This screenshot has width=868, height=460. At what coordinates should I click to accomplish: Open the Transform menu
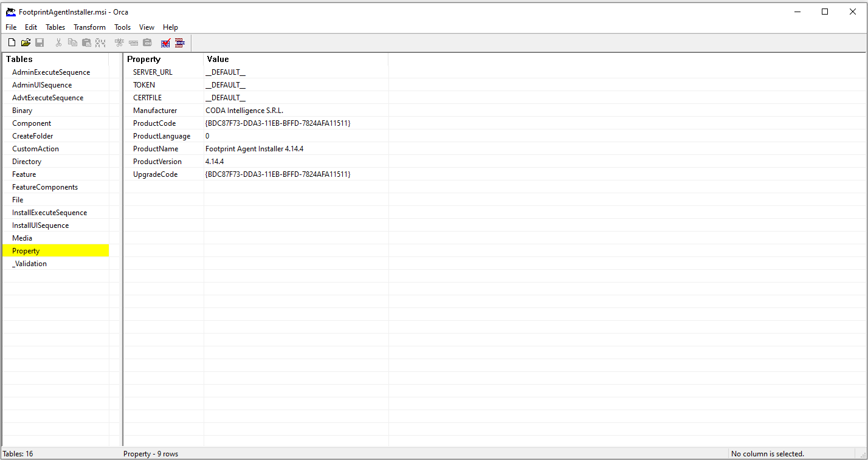pyautogui.click(x=90, y=27)
